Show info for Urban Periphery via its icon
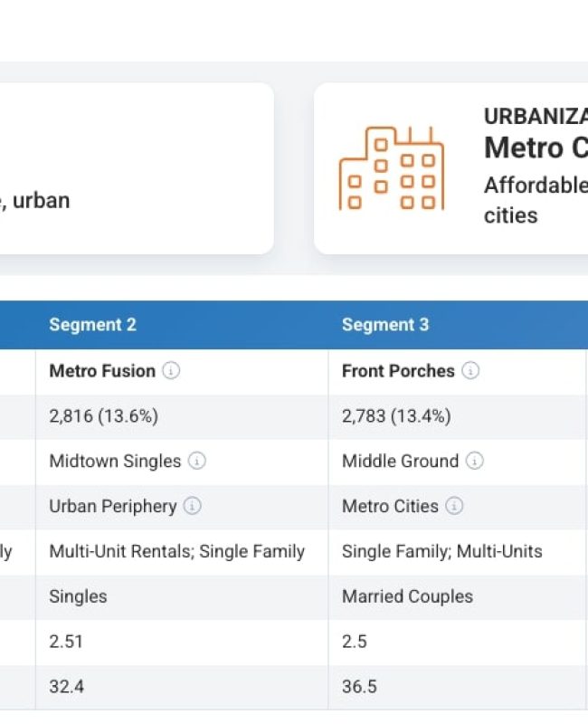This screenshot has height=724, width=588. tap(192, 507)
